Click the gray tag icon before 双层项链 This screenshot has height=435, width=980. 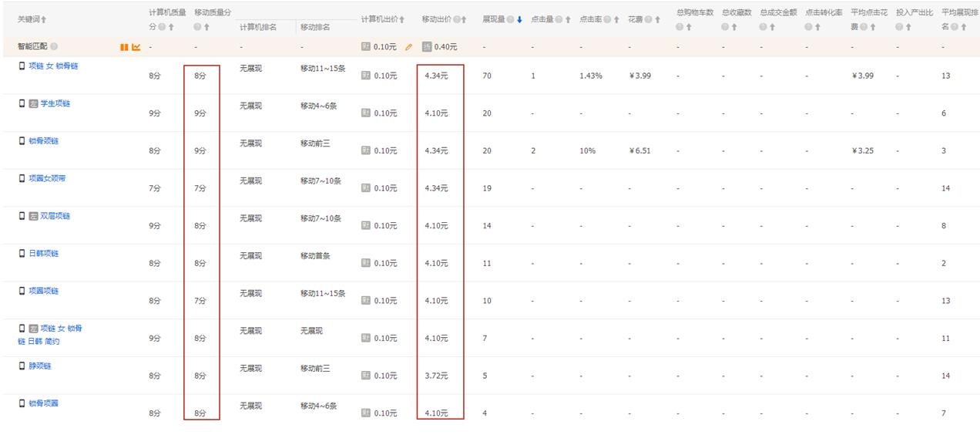point(33,217)
